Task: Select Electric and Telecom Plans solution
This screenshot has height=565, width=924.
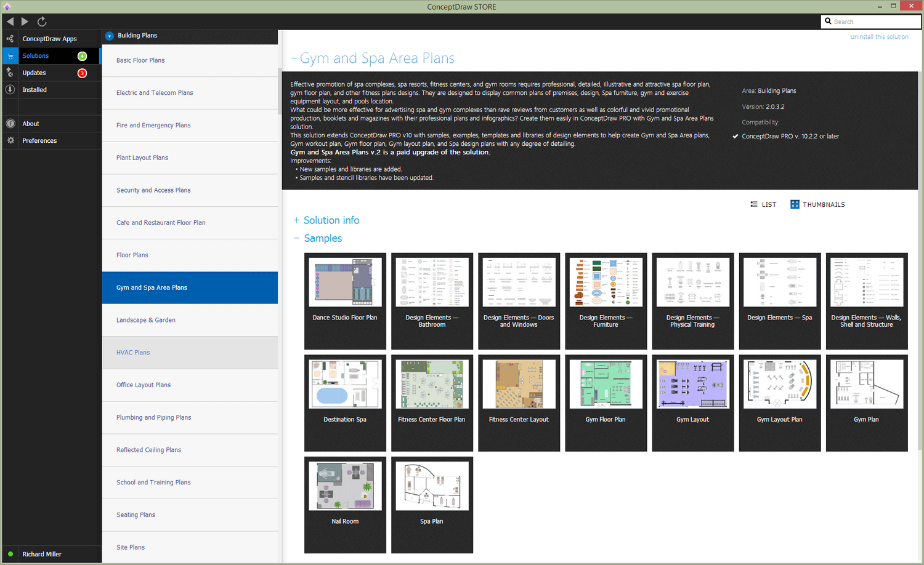Action: 190,93
